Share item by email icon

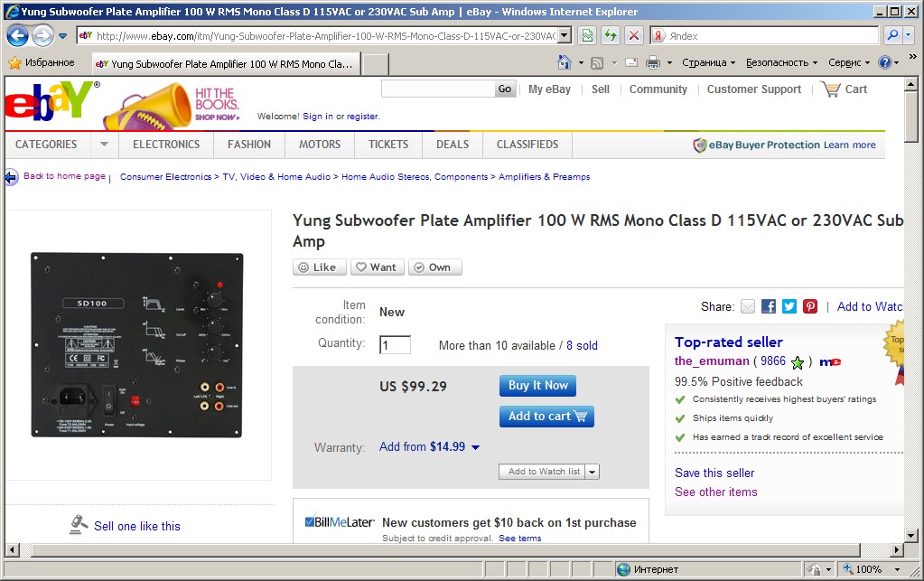(748, 306)
